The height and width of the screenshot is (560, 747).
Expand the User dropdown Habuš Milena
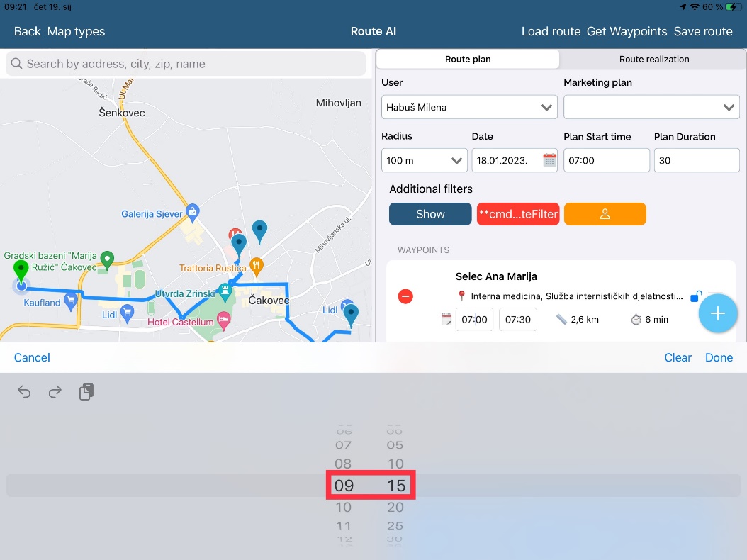pos(469,108)
